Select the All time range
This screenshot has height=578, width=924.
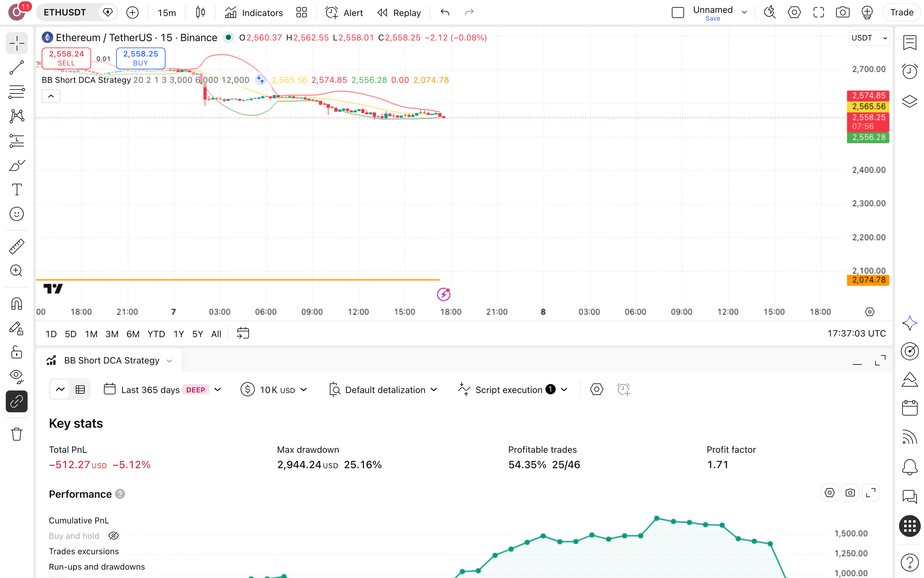point(216,334)
